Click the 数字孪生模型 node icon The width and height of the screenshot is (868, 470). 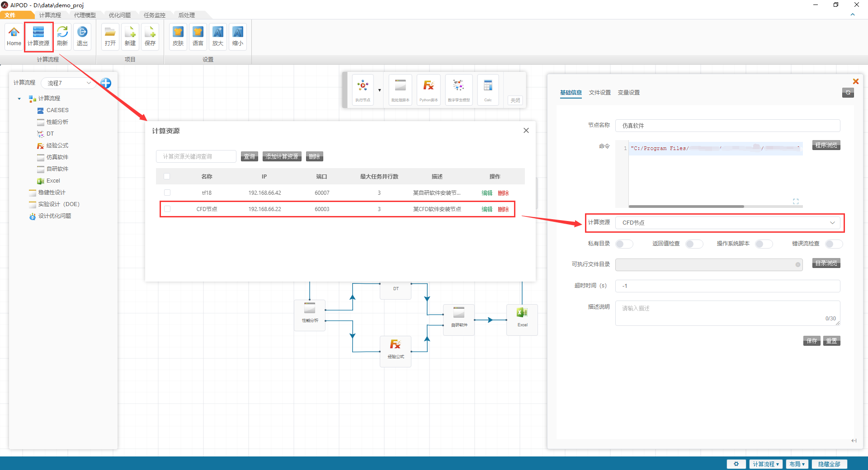pos(459,90)
